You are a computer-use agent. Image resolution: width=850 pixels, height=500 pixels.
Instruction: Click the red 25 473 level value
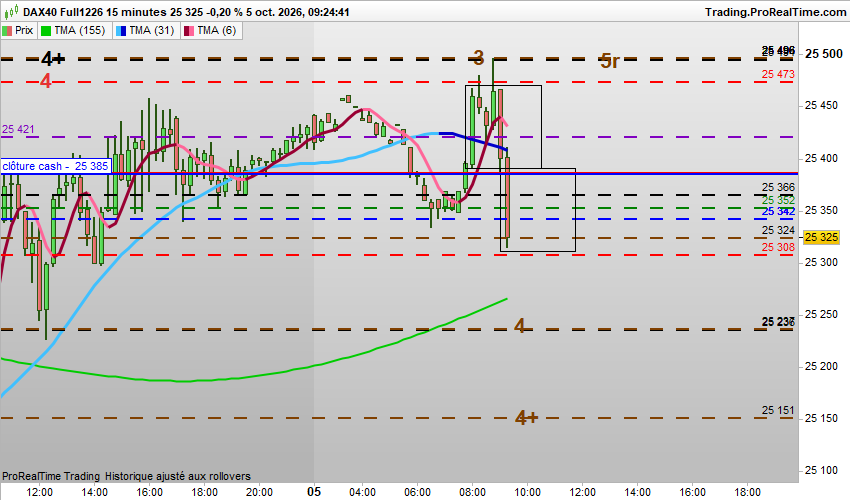point(778,74)
